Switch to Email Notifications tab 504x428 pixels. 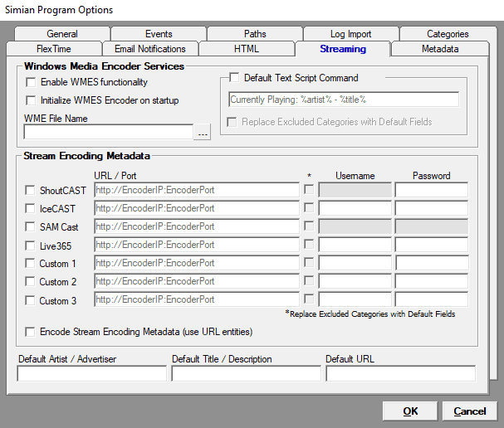coord(150,49)
